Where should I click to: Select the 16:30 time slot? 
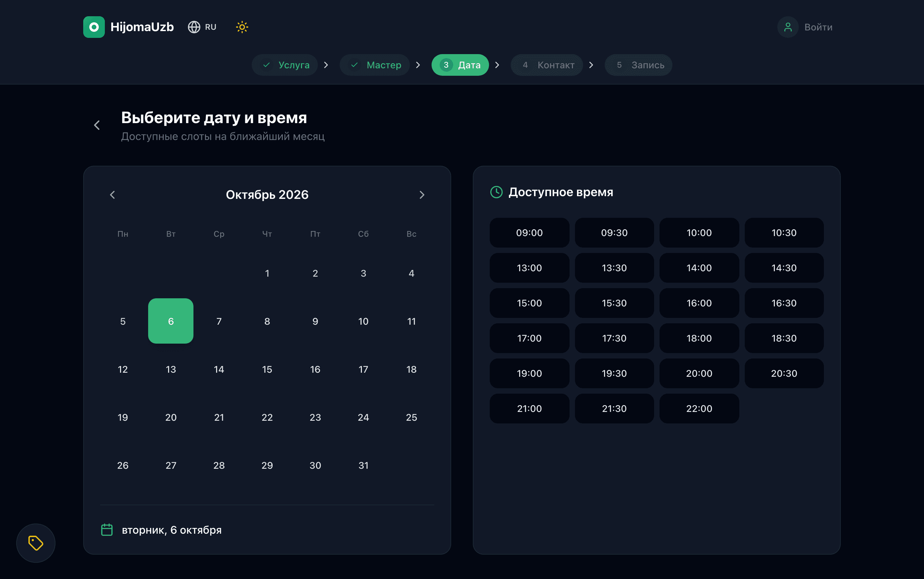[784, 303]
